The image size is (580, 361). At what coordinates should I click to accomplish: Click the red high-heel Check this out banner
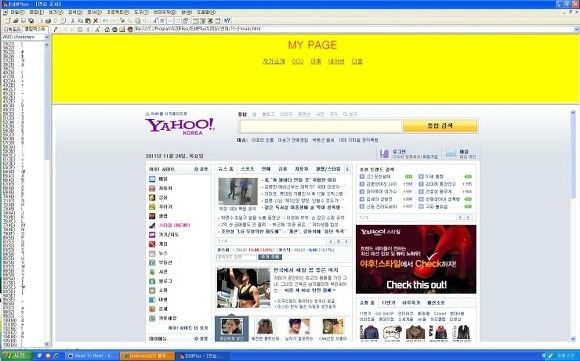click(x=416, y=259)
